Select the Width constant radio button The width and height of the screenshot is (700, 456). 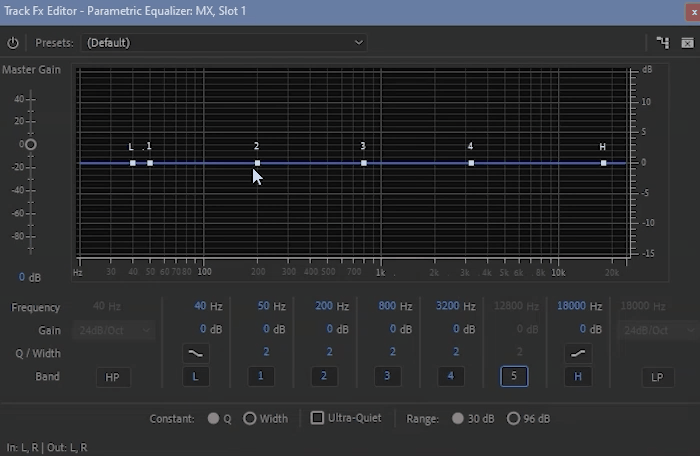click(249, 418)
